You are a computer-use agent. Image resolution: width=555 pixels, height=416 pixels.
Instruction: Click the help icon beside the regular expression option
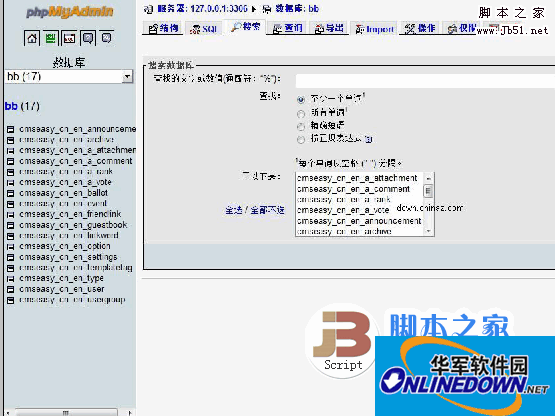pos(368,139)
